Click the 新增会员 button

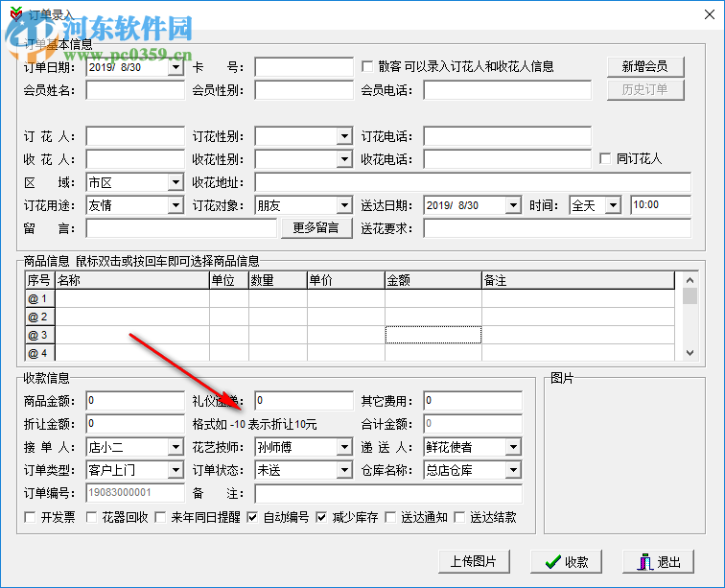tap(645, 66)
